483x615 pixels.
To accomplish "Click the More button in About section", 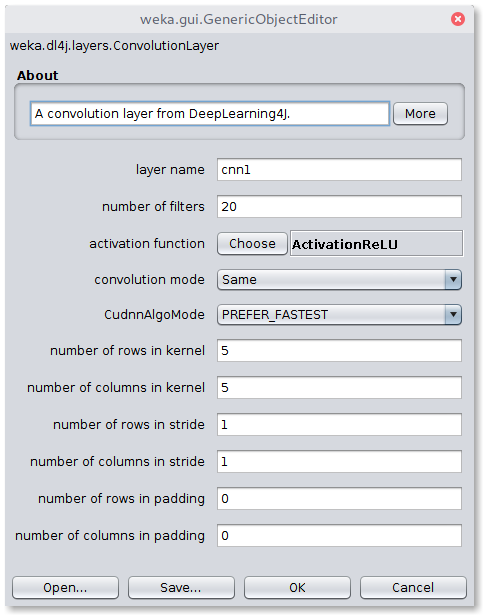I will click(420, 114).
